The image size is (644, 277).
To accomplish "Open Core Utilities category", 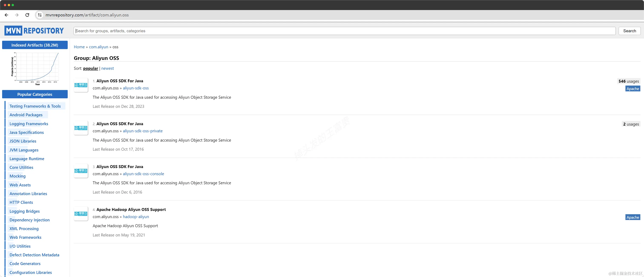I will tap(21, 167).
